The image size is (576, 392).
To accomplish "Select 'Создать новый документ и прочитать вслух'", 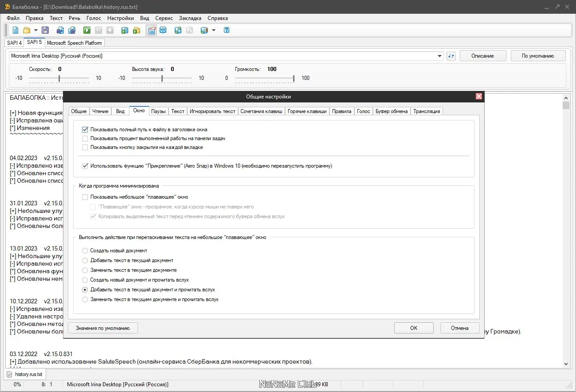I will point(85,280).
